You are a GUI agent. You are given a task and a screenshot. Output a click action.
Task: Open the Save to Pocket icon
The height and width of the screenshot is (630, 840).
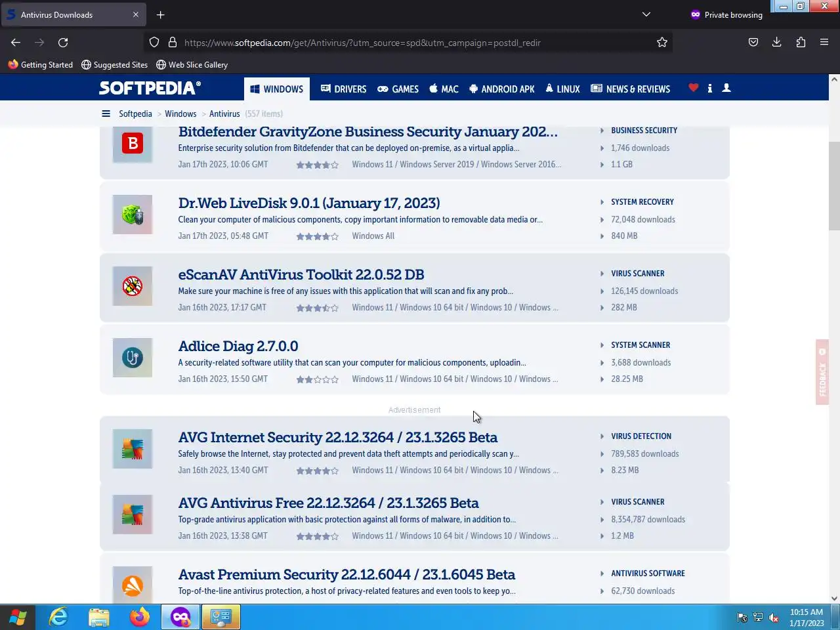753,42
